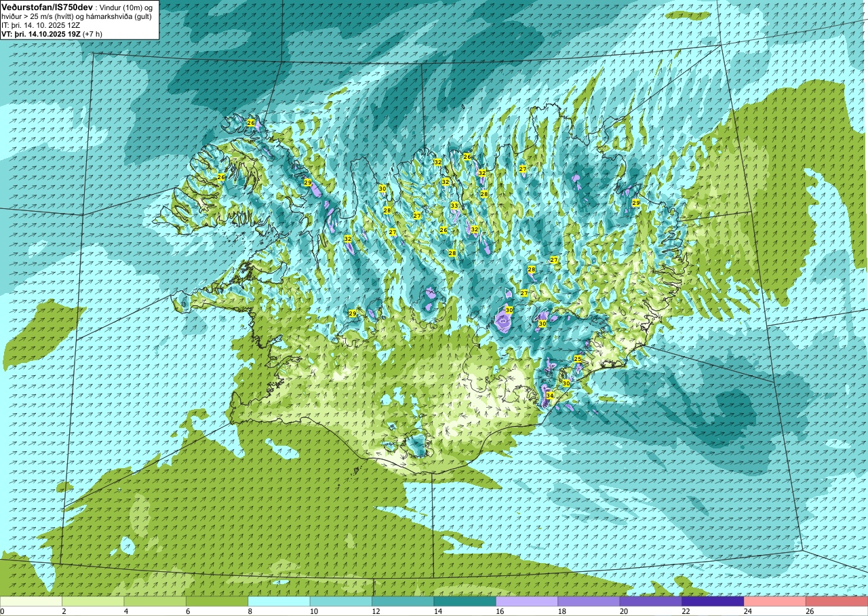
Task: Click the Veðurstofan/IS750dev title text
Action: coord(47,6)
